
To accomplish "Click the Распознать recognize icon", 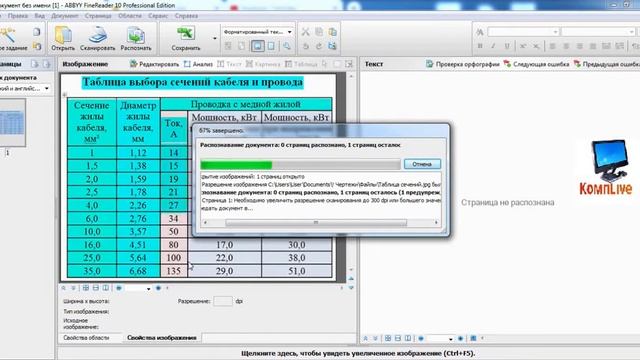I will (x=136, y=35).
